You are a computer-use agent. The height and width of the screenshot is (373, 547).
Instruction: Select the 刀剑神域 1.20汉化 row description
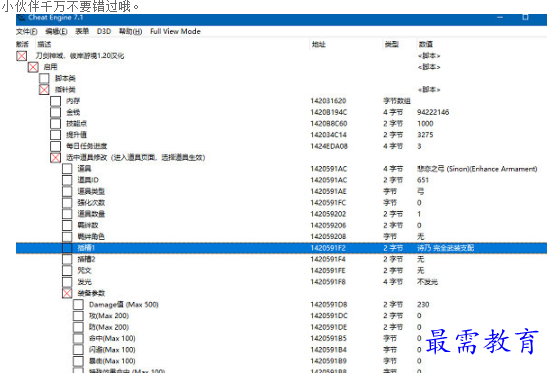[80, 56]
